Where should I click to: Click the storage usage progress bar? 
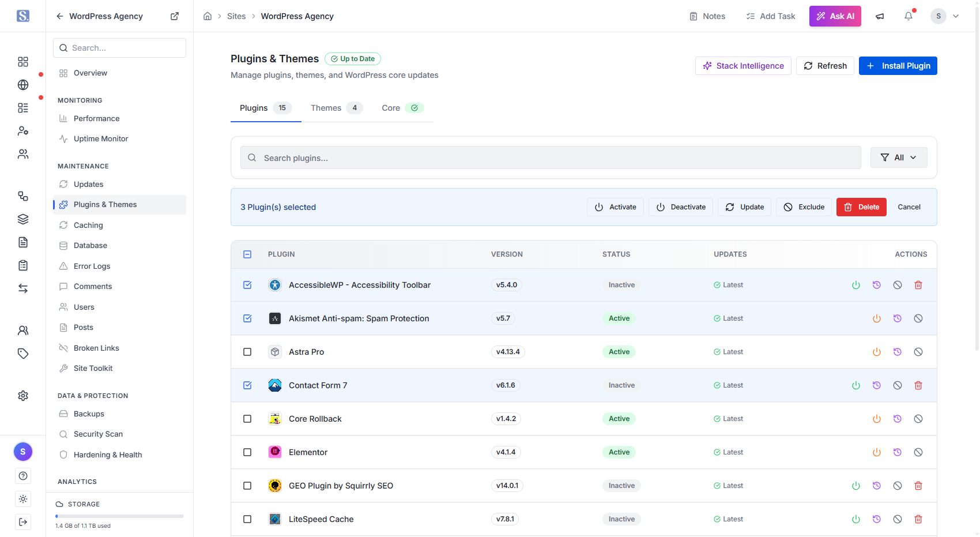[119, 516]
